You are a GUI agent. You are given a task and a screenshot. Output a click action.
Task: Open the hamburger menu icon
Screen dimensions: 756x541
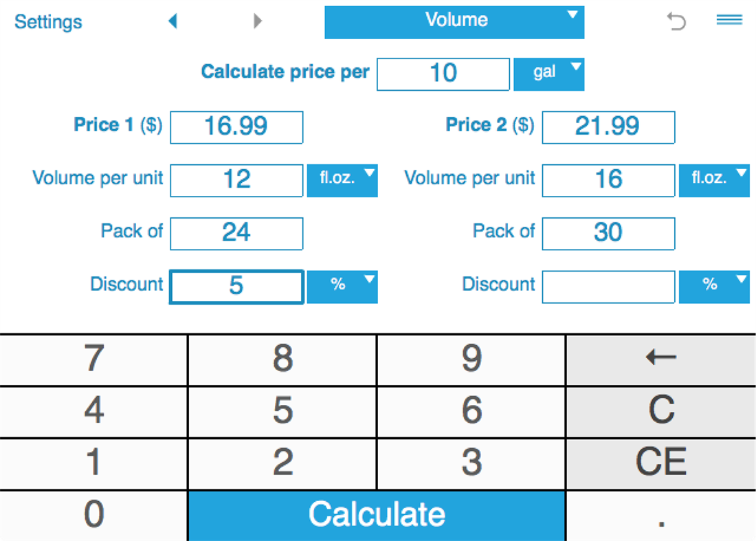click(x=729, y=21)
